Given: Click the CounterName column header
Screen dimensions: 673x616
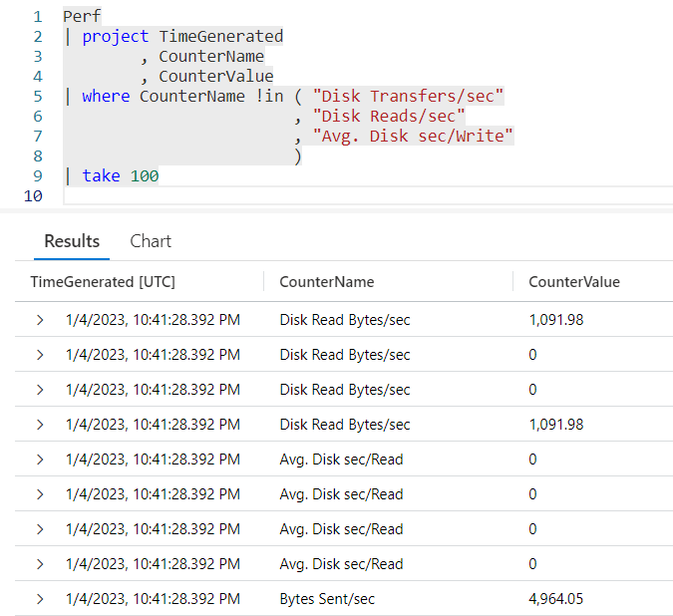Looking at the screenshot, I should tap(326, 282).
